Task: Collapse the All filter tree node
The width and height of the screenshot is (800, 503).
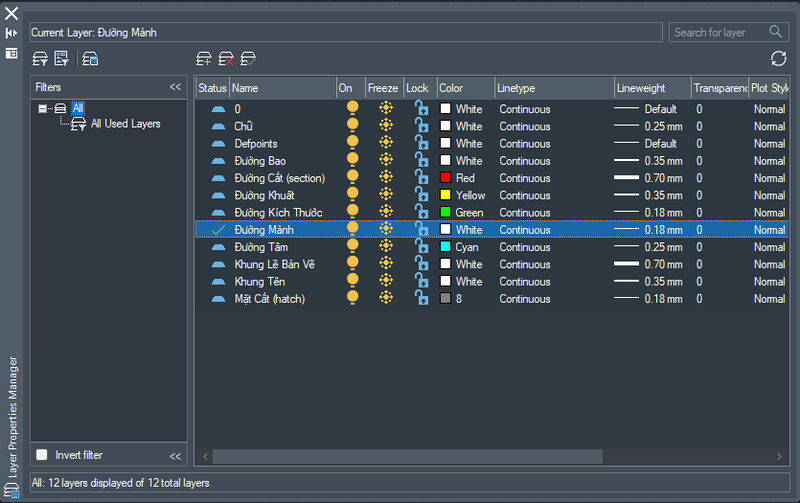Action: click(x=43, y=108)
